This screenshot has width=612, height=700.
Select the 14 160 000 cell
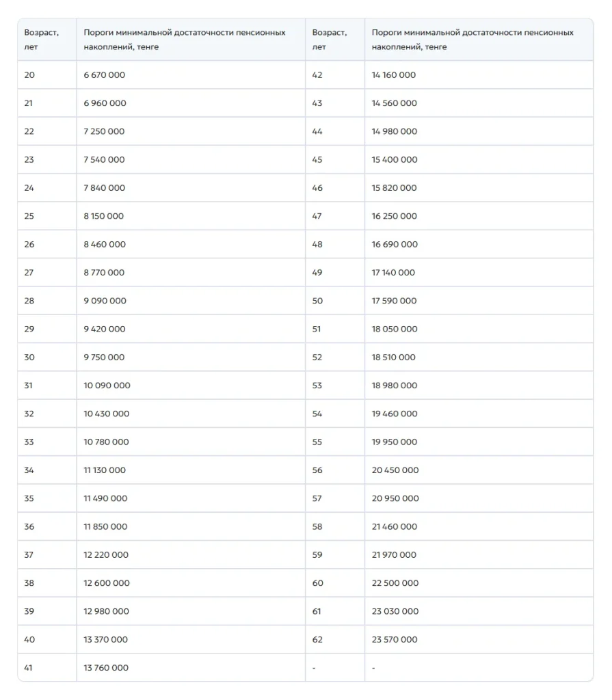click(x=479, y=75)
